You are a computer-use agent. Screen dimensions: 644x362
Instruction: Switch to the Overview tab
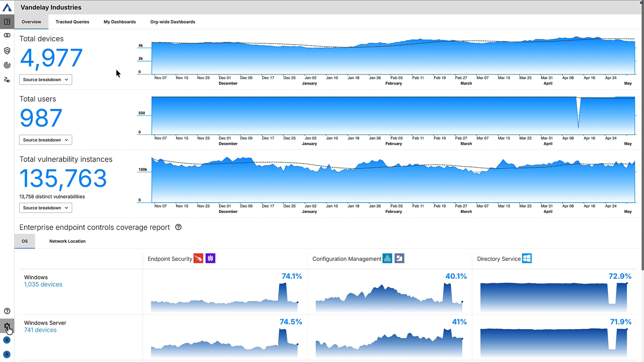click(31, 22)
